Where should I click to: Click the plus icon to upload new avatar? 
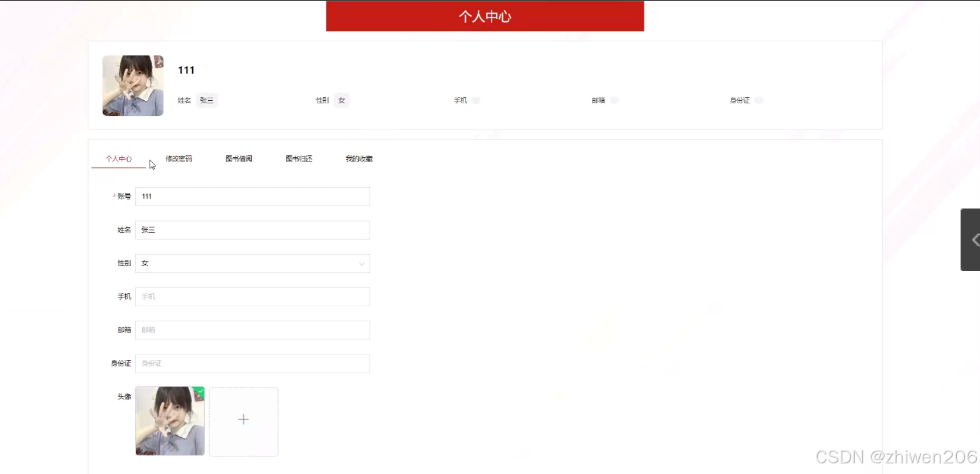click(x=243, y=420)
